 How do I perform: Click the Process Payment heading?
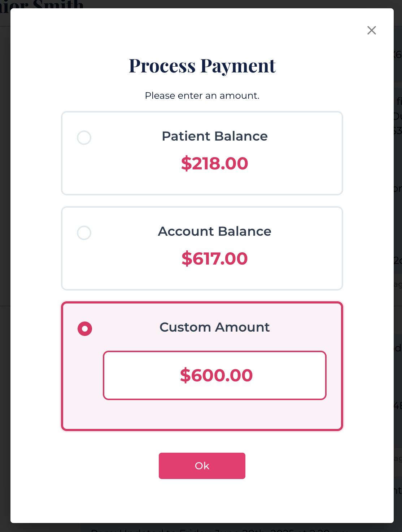[x=202, y=66]
